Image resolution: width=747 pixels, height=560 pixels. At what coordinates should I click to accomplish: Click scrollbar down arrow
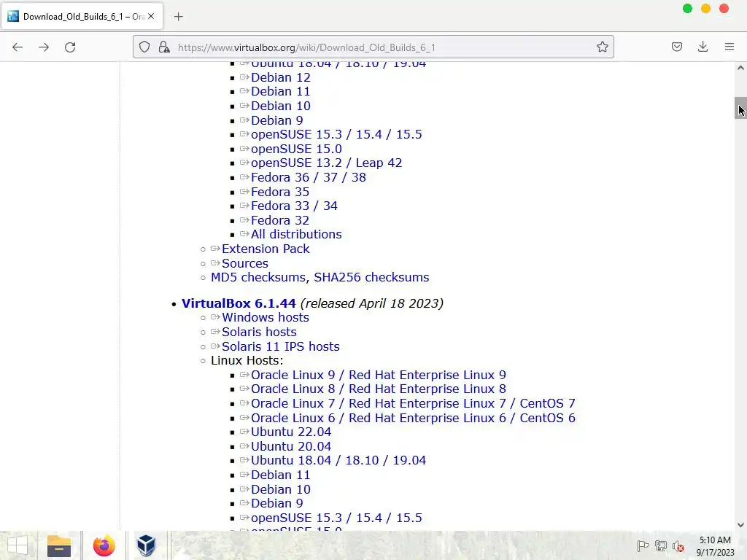(741, 525)
